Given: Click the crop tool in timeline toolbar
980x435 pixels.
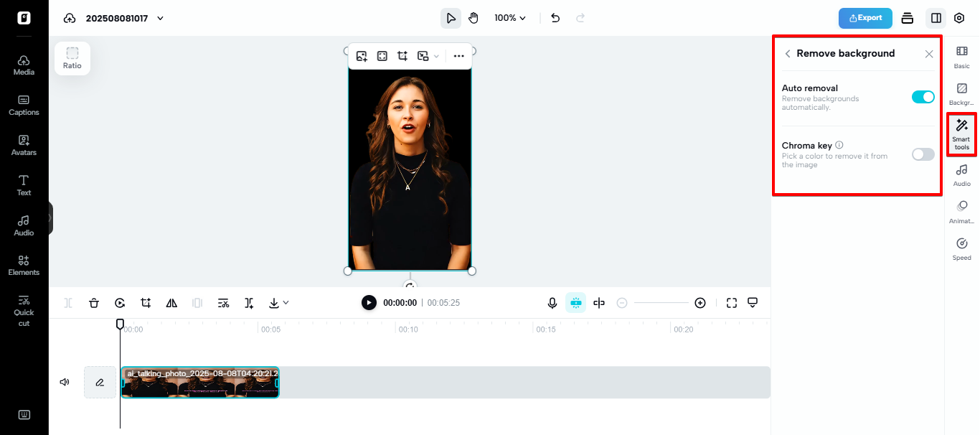Looking at the screenshot, I should pyautogui.click(x=146, y=303).
